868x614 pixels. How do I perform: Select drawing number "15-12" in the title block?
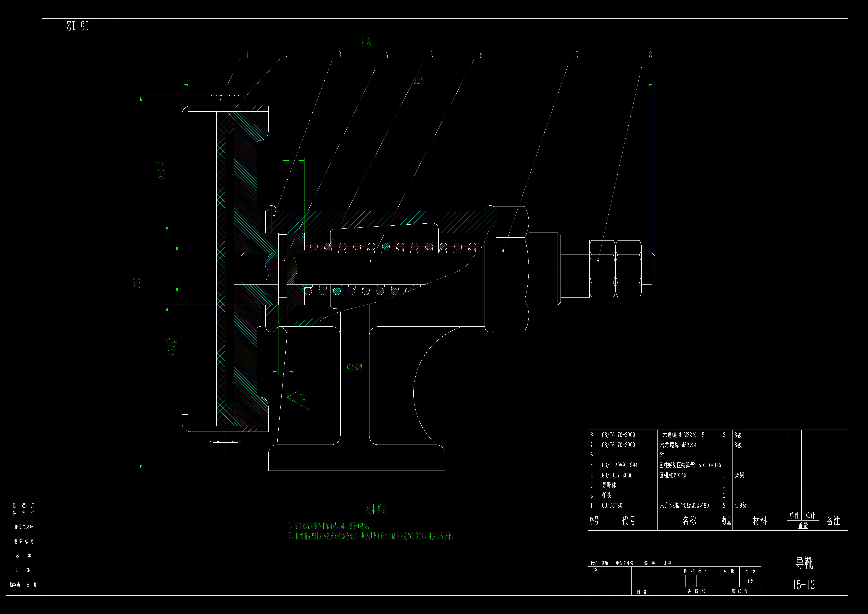point(804,585)
